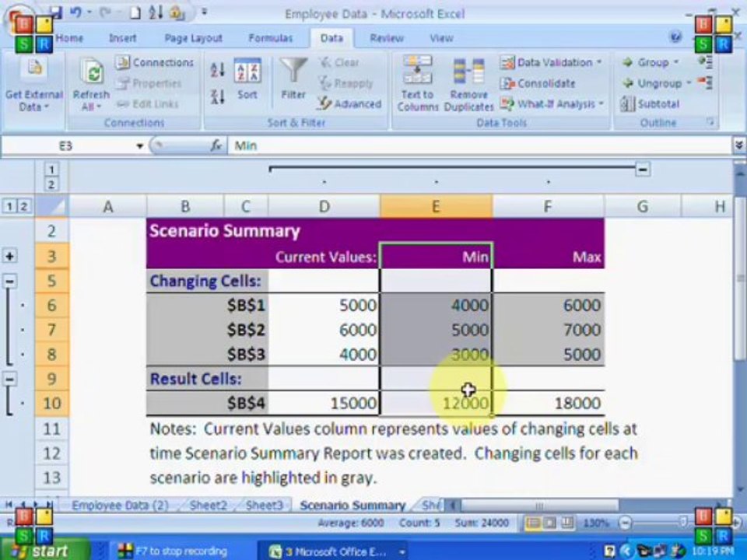This screenshot has width=747, height=560.
Task: Click Remove Duplicates icon
Action: tap(468, 85)
